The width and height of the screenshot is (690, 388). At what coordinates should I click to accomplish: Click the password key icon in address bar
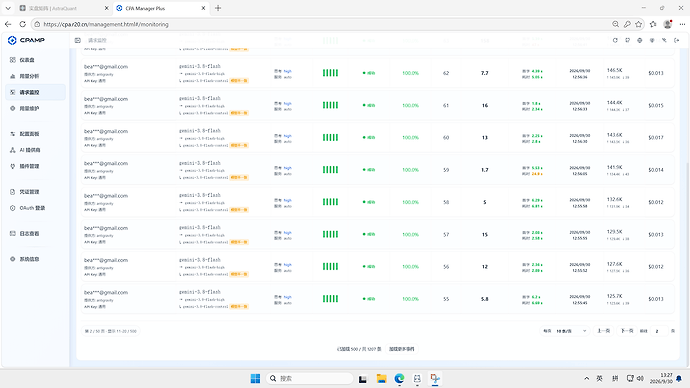tap(627, 24)
